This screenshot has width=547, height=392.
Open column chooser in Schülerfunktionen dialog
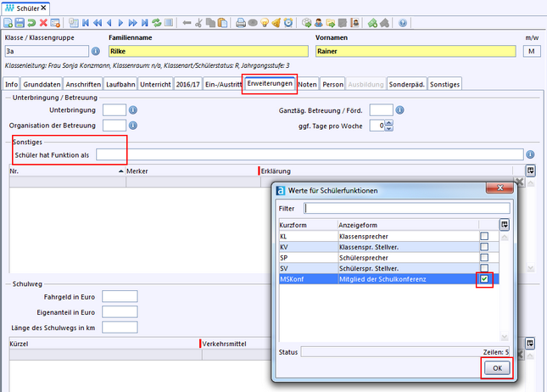point(505,224)
